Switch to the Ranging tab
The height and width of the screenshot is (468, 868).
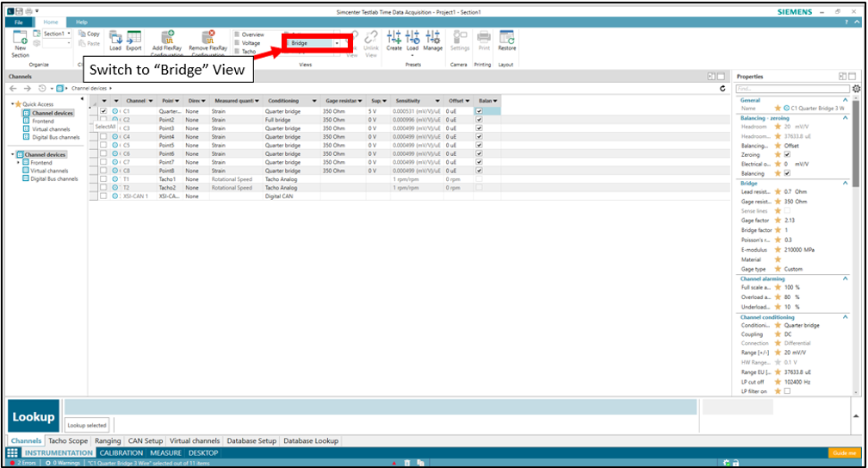coord(108,441)
